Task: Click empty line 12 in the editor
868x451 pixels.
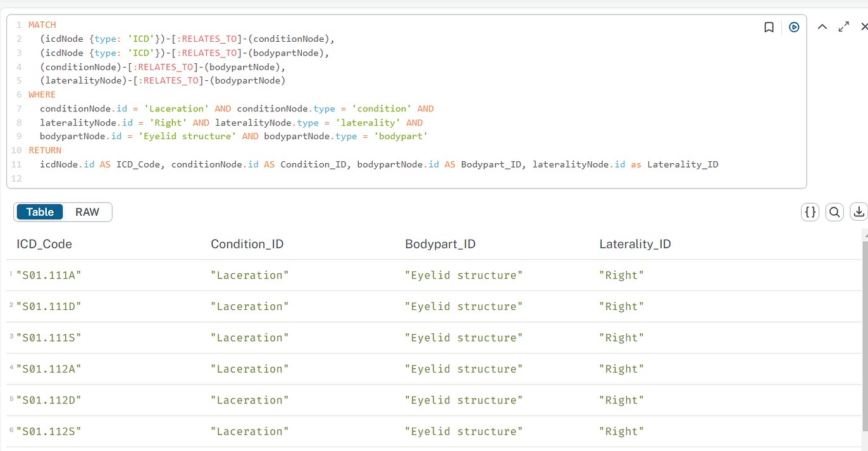Action: [x=405, y=178]
